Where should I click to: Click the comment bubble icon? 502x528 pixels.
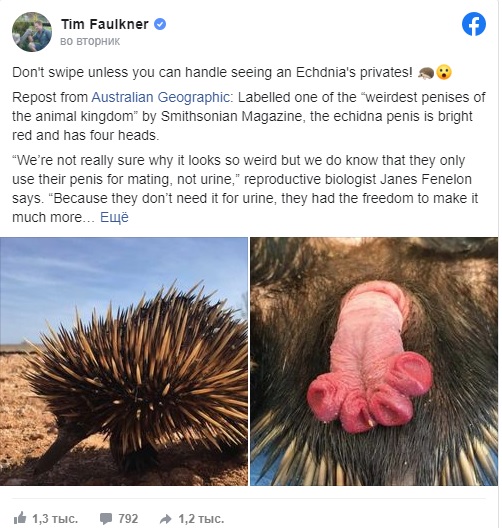click(x=106, y=519)
